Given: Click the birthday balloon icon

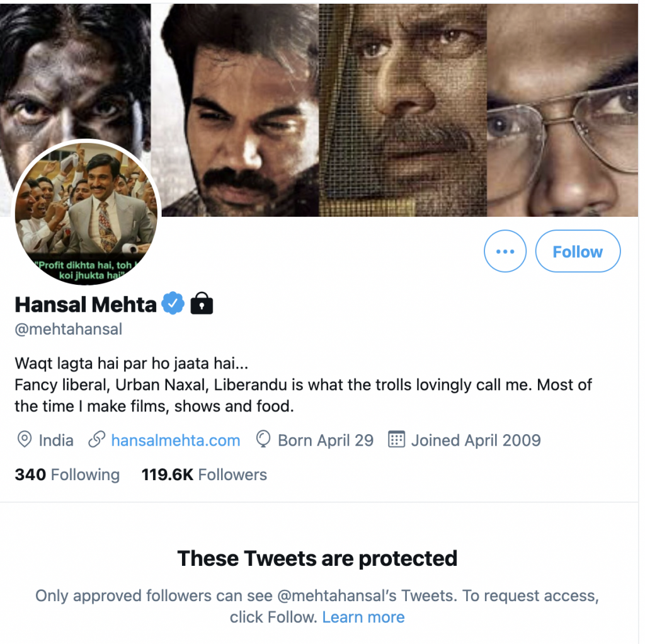Looking at the screenshot, I should click(x=263, y=440).
